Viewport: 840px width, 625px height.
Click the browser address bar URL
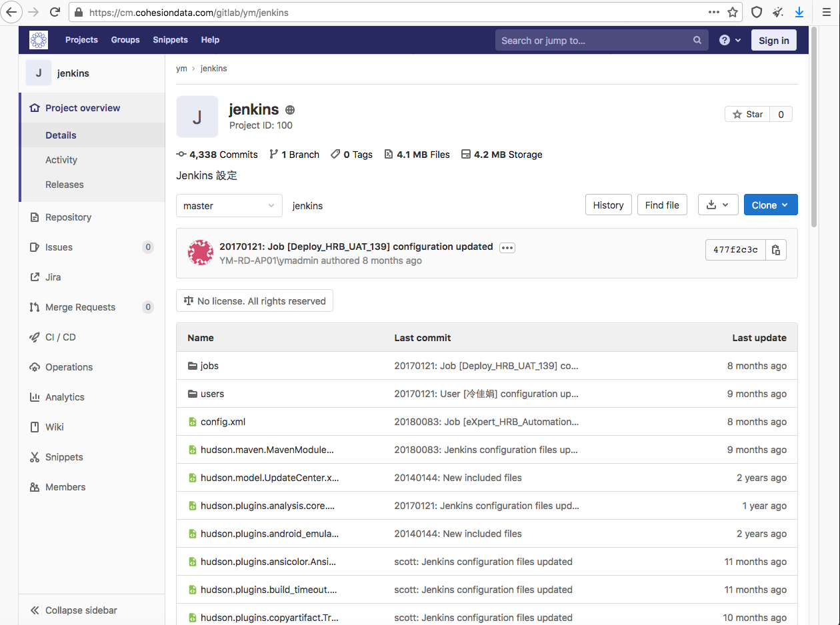189,12
